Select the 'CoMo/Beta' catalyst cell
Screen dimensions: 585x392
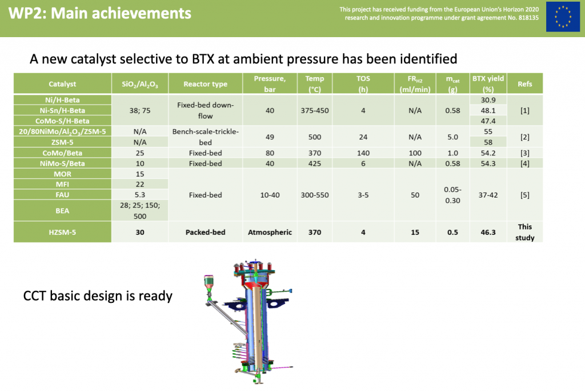(62, 153)
